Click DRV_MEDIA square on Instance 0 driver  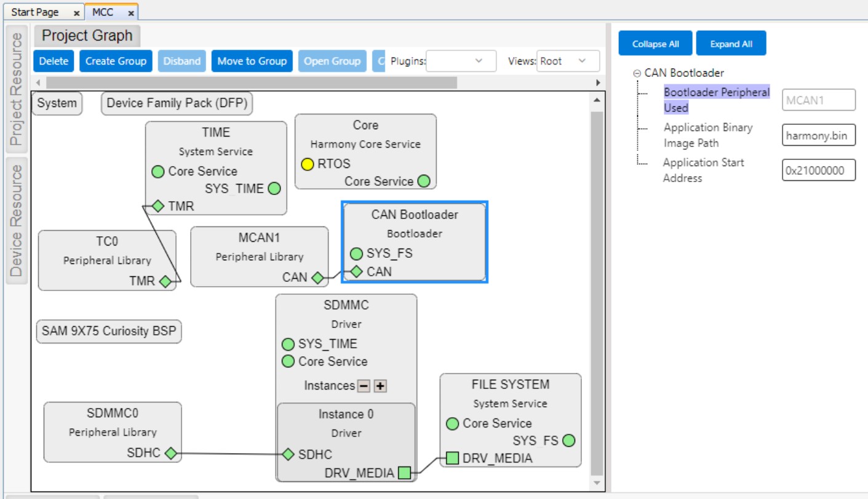(404, 473)
